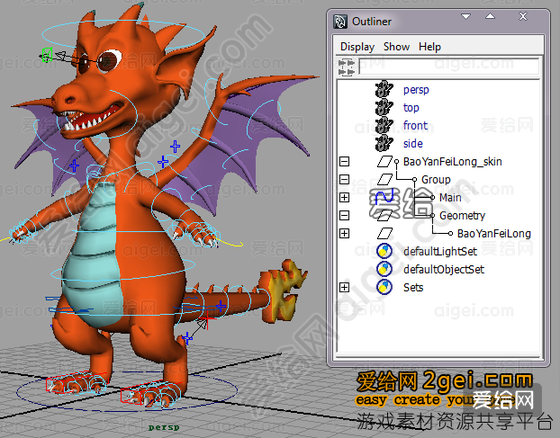The height and width of the screenshot is (438, 560).
Task: Select the Group node label
Action: pyautogui.click(x=436, y=179)
